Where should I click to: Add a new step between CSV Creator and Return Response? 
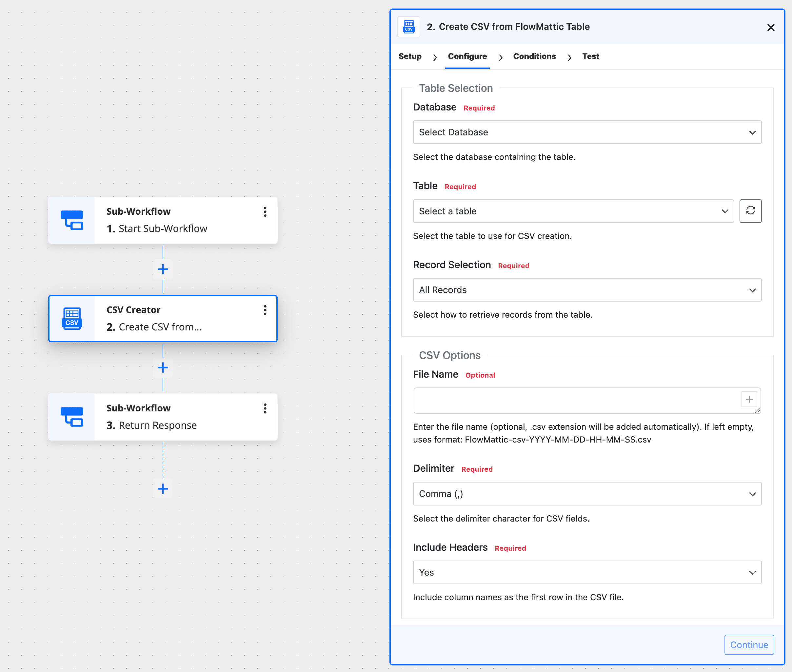(x=163, y=367)
